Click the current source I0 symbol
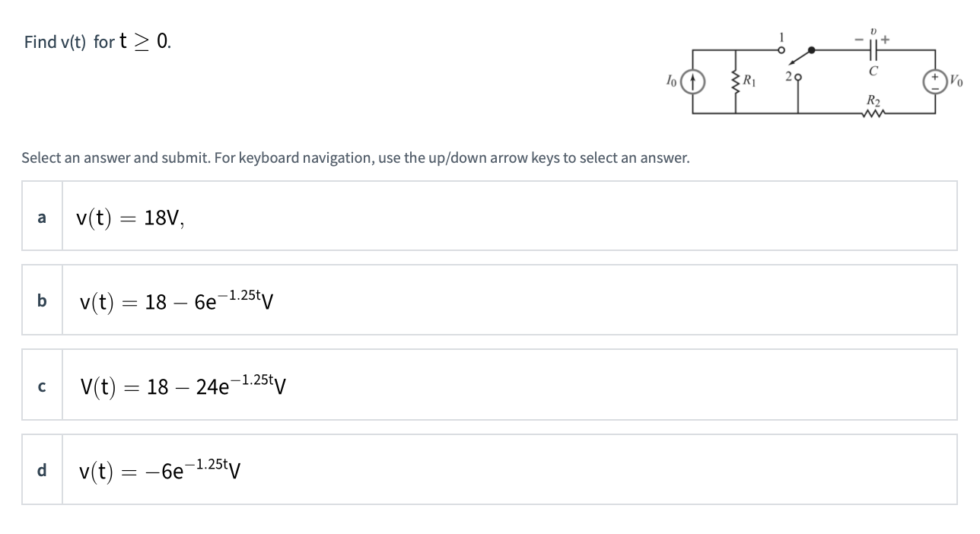 coord(692,79)
